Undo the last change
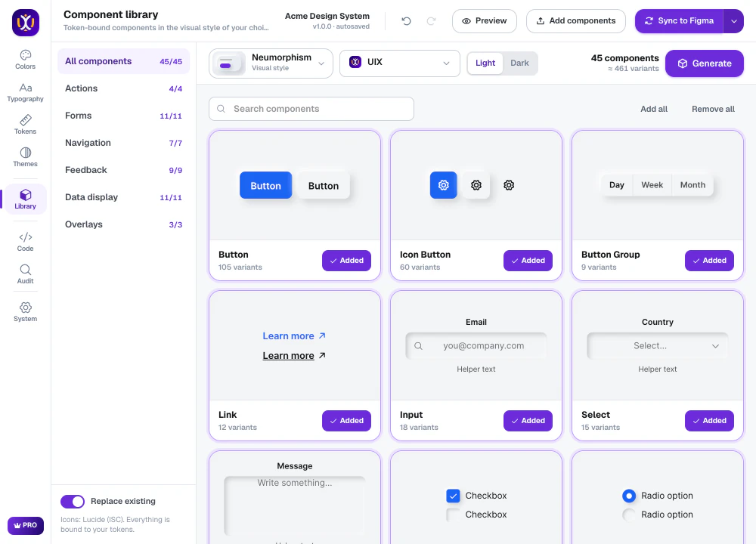Viewport: 756px width, 544px height. click(407, 20)
